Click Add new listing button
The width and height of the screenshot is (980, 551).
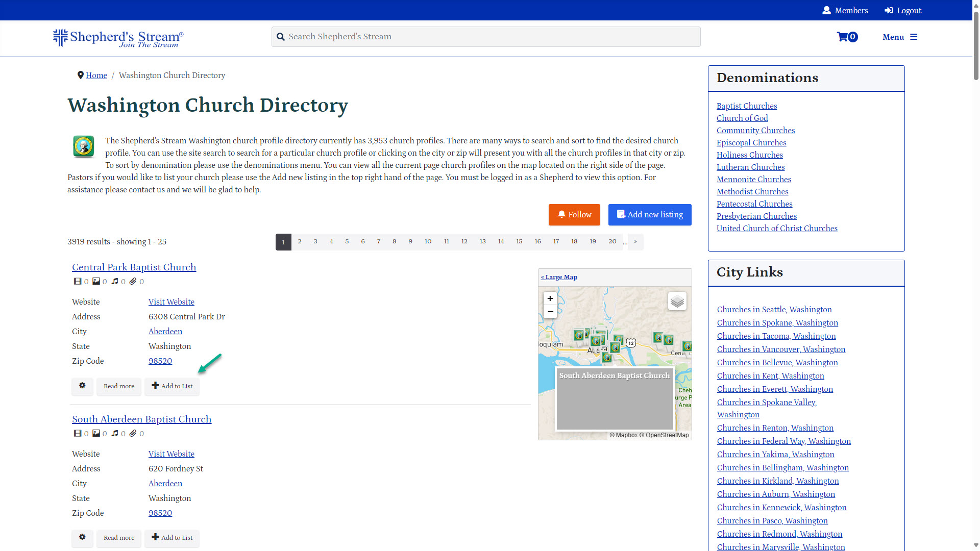tap(650, 215)
